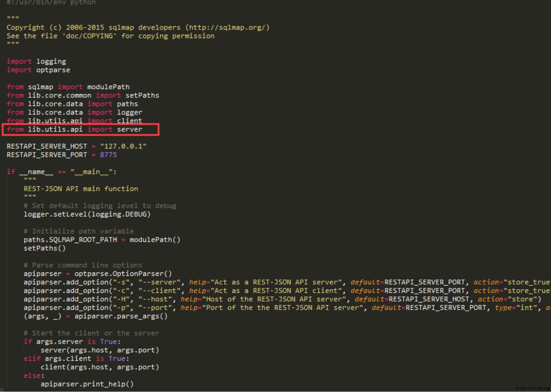Click the server(args.host, args.port) call
The image size is (551, 392).
(x=100, y=350)
